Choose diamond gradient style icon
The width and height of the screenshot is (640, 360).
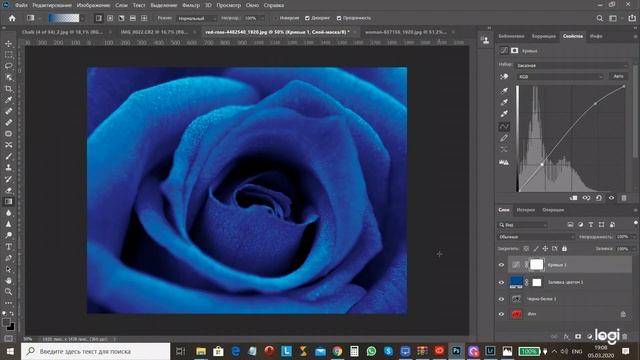click(144, 18)
